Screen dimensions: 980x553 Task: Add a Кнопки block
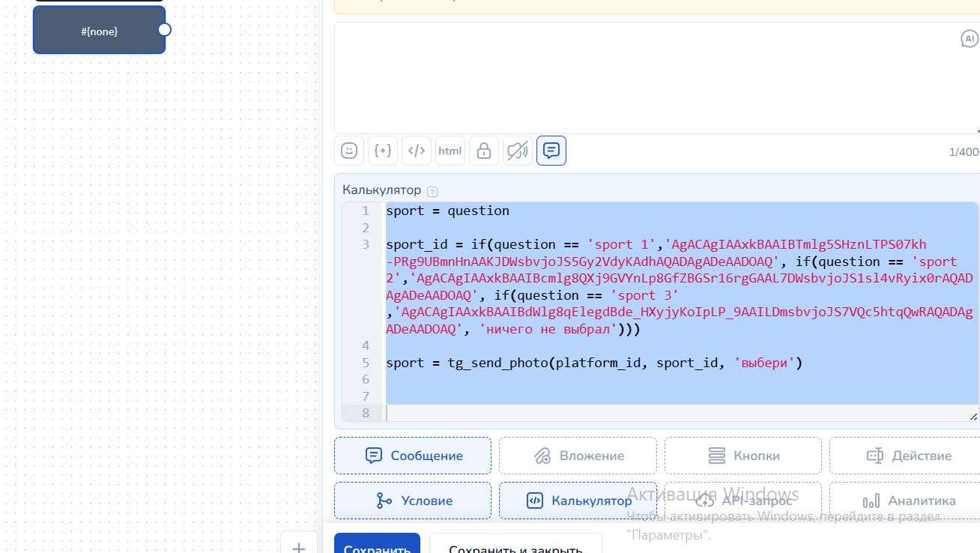point(742,456)
